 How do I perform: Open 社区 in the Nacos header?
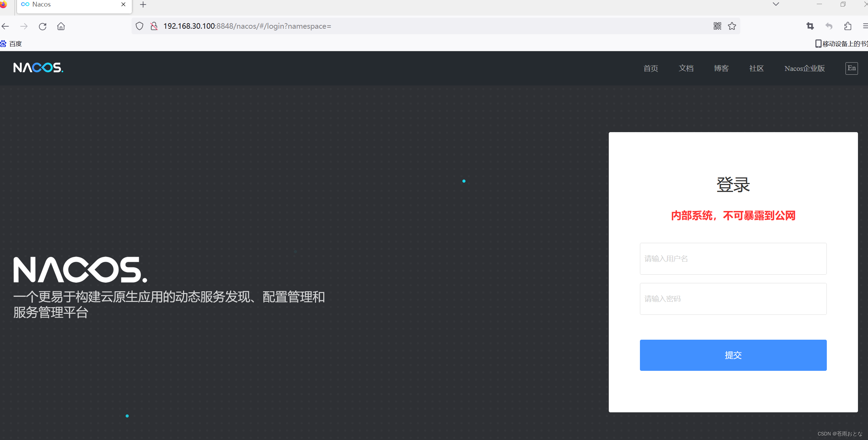(757, 68)
